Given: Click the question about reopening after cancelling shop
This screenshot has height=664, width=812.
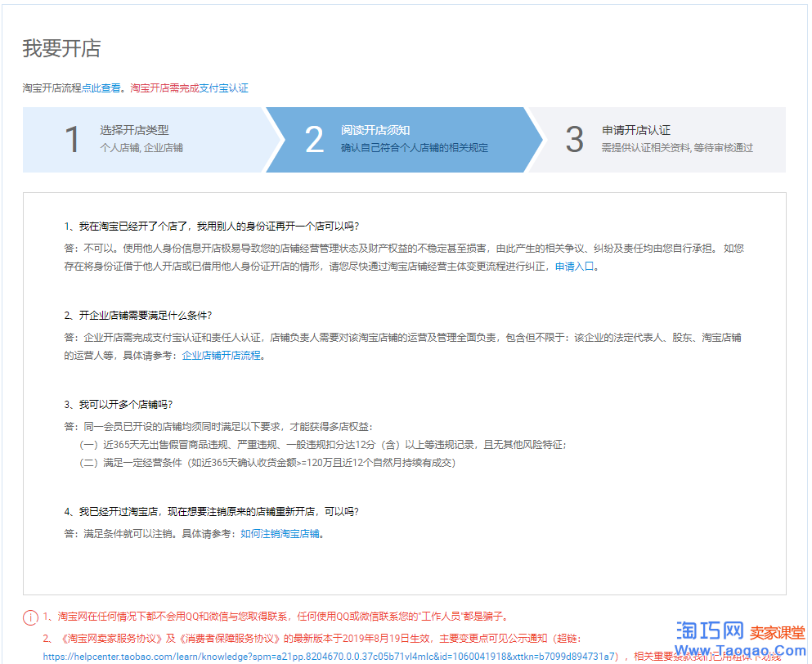Looking at the screenshot, I should pos(212,512).
